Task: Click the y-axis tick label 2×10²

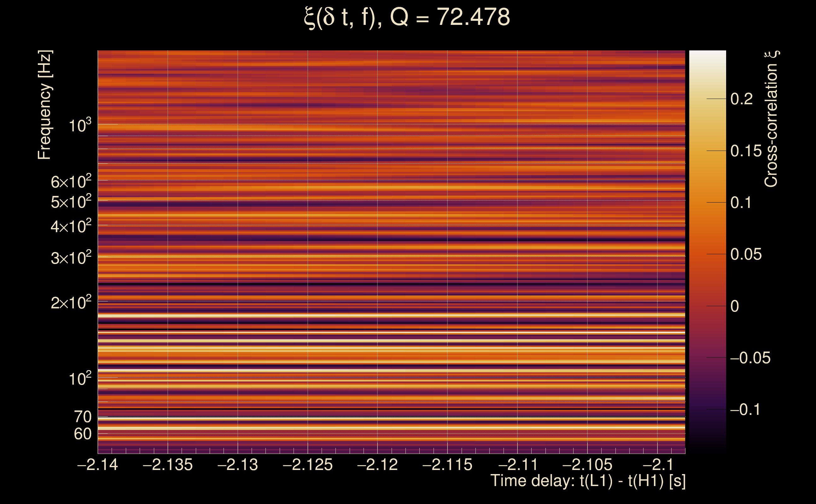Action: pos(71,303)
